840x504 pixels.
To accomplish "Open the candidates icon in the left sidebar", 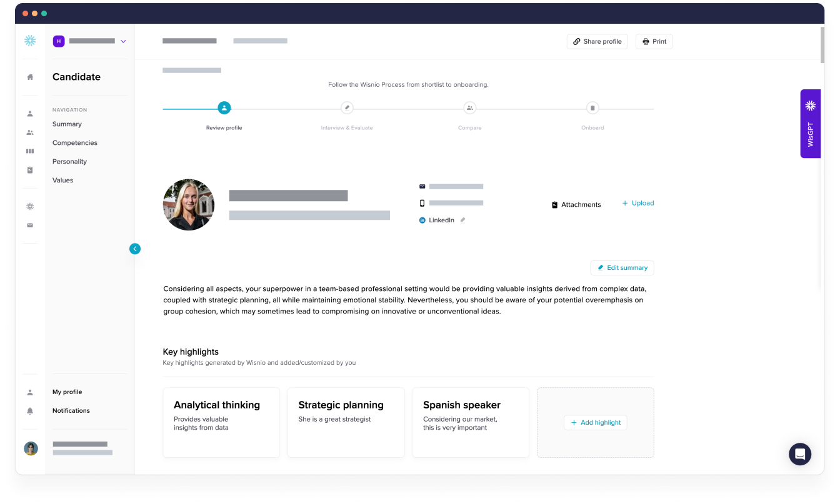I will click(x=29, y=114).
